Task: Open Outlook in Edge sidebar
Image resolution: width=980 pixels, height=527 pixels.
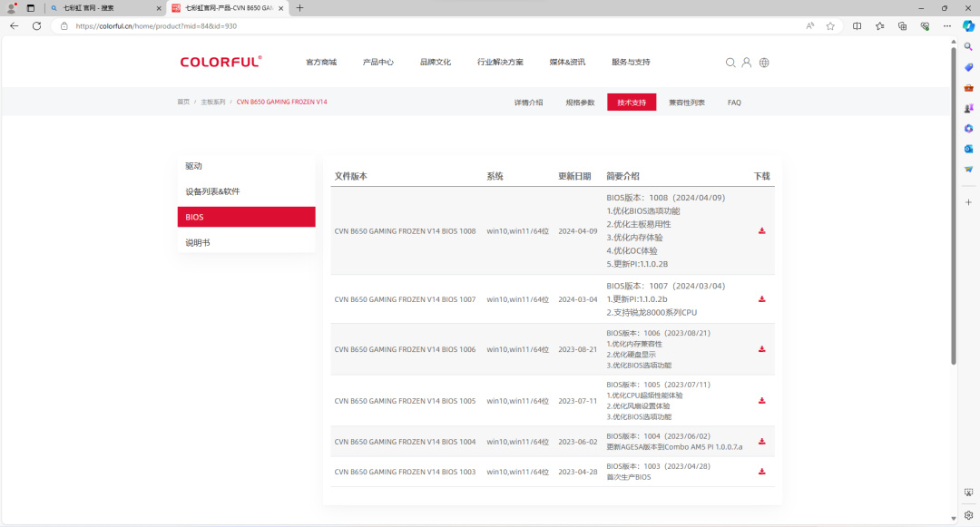Action: point(968,149)
